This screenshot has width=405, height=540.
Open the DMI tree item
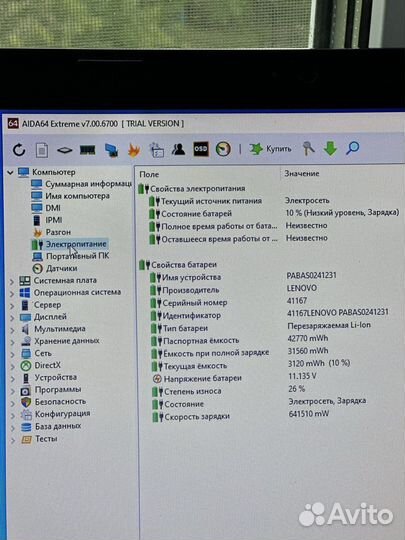46,208
